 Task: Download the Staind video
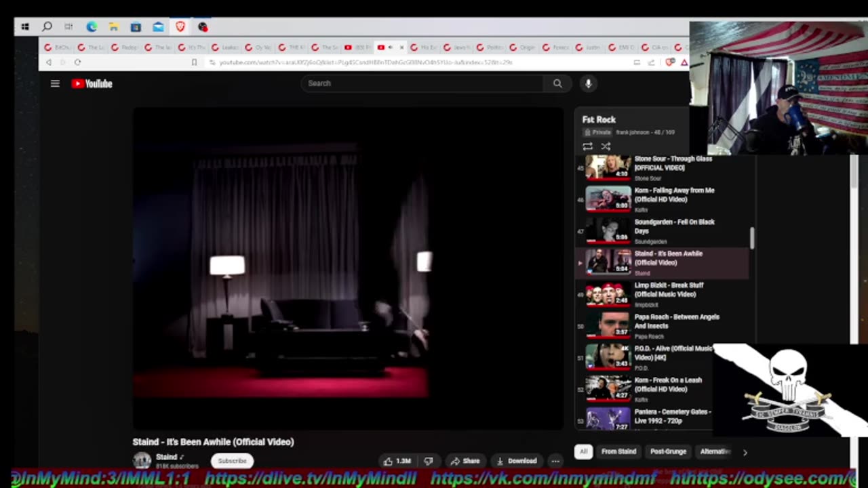(x=517, y=461)
